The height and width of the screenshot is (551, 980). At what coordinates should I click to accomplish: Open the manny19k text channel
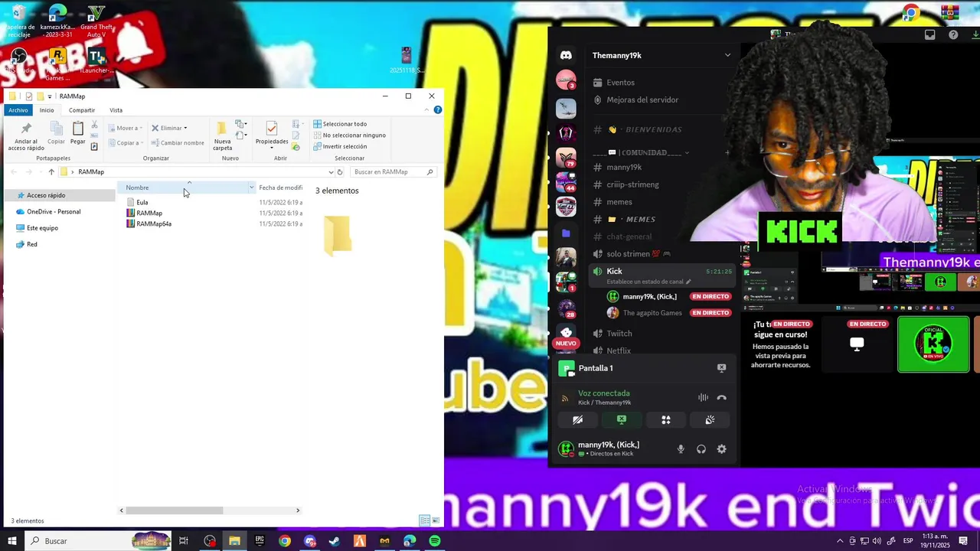point(624,168)
